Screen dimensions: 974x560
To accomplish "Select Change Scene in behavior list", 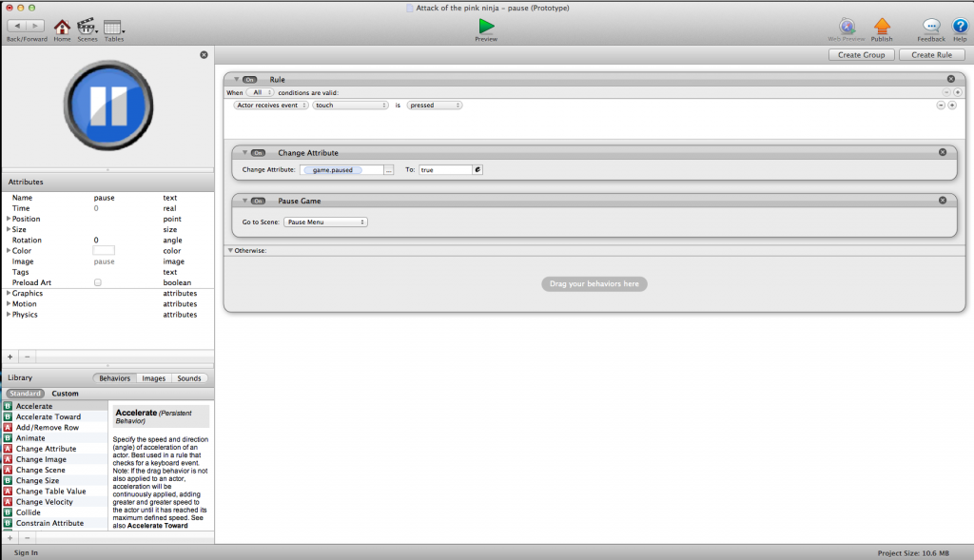I will click(x=40, y=470).
